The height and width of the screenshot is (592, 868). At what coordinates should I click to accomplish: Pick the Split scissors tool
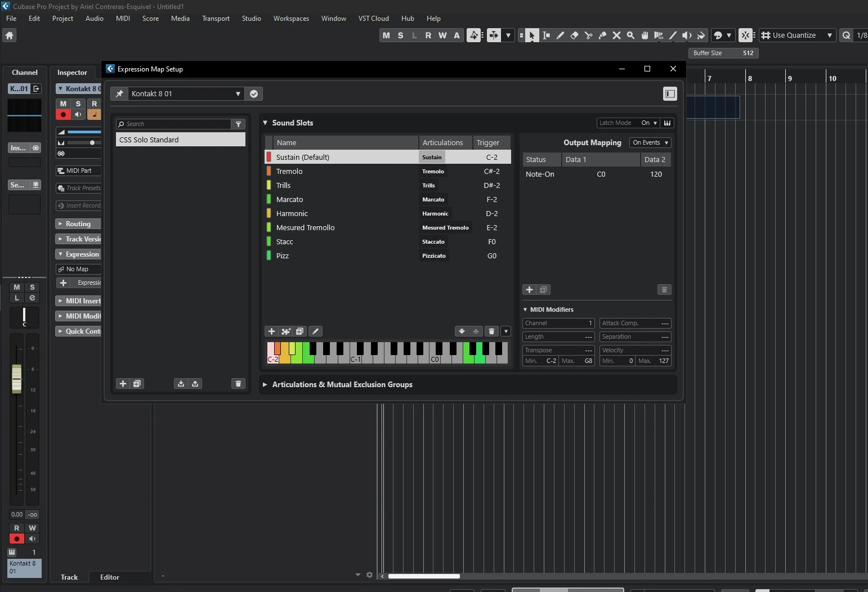588,35
